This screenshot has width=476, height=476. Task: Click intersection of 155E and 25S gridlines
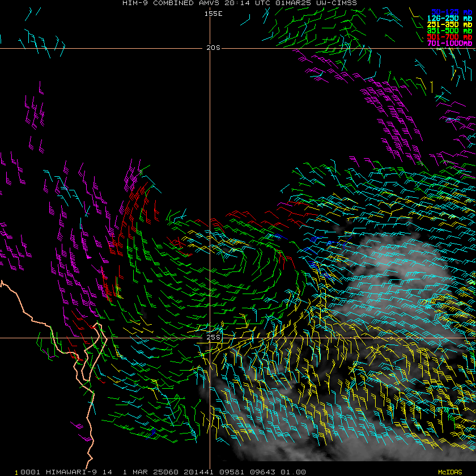coord(210,338)
